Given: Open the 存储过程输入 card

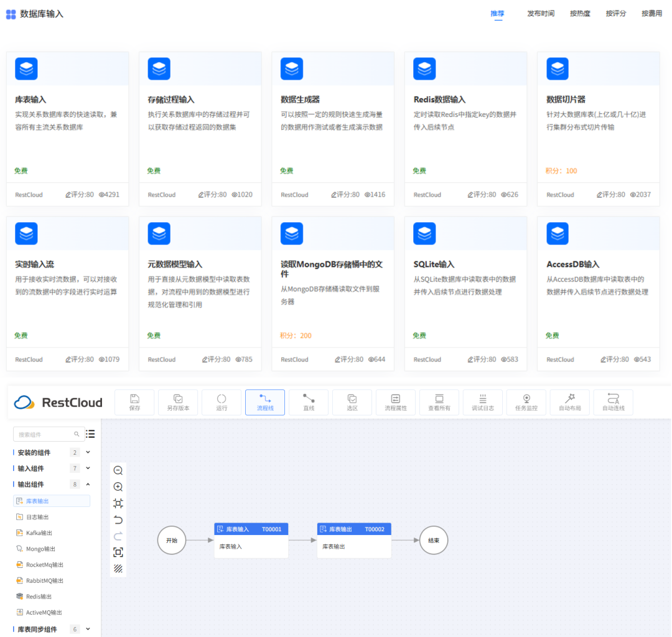Looking at the screenshot, I should (200, 129).
